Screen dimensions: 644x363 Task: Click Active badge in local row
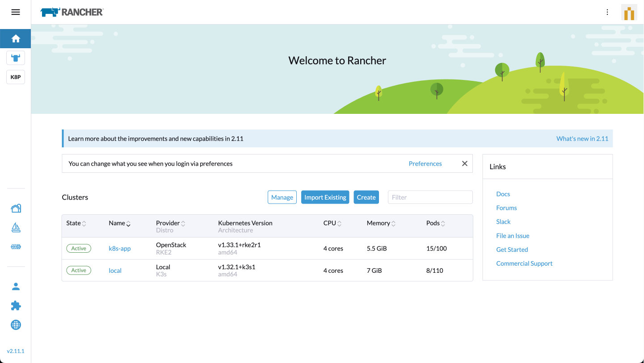tap(79, 270)
